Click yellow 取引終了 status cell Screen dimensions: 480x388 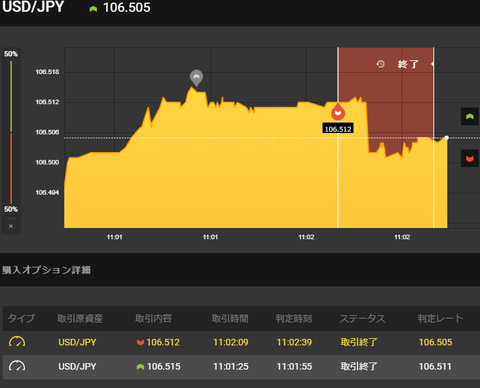coord(359,342)
